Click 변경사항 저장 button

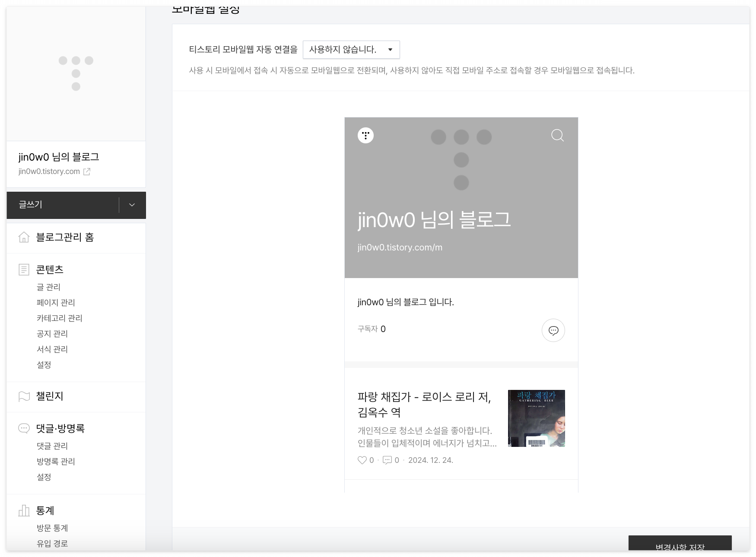pos(680,543)
